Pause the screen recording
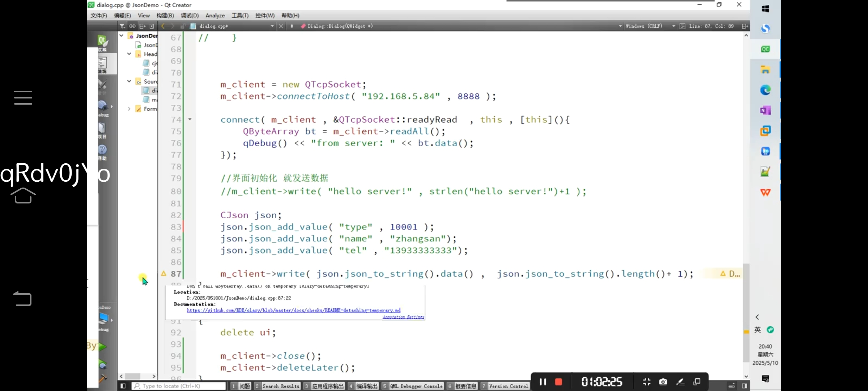This screenshot has height=391, width=868. tap(542, 382)
